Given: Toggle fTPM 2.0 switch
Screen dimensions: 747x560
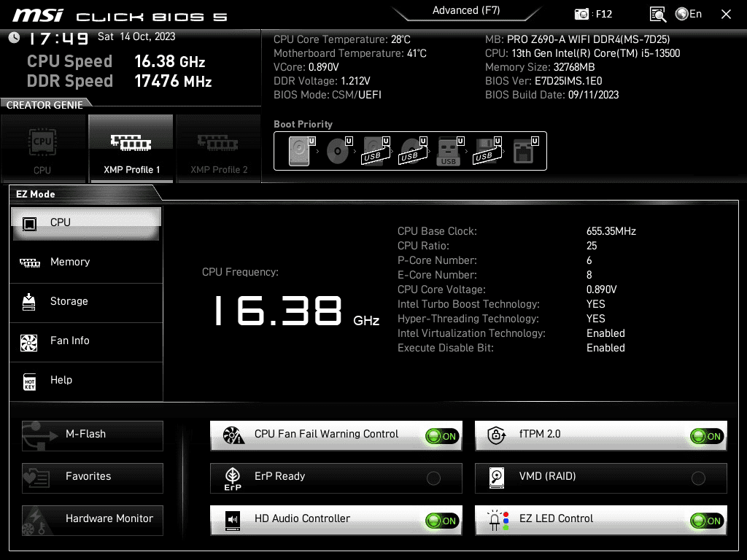Looking at the screenshot, I should 706,436.
